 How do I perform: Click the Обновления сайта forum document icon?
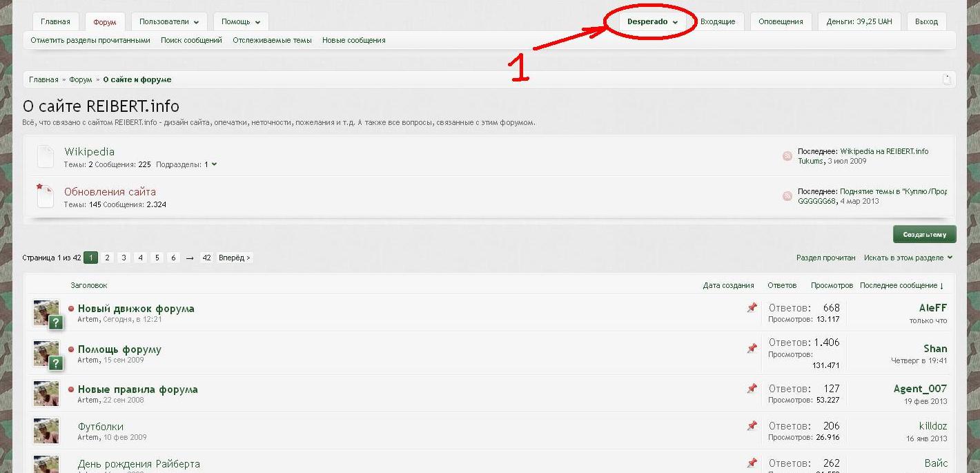tap(45, 195)
